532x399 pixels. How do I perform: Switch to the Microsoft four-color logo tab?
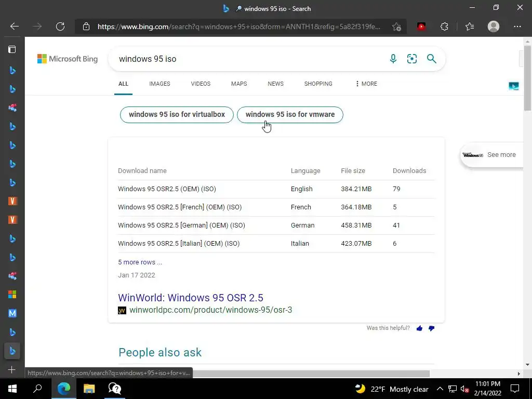(x=12, y=295)
